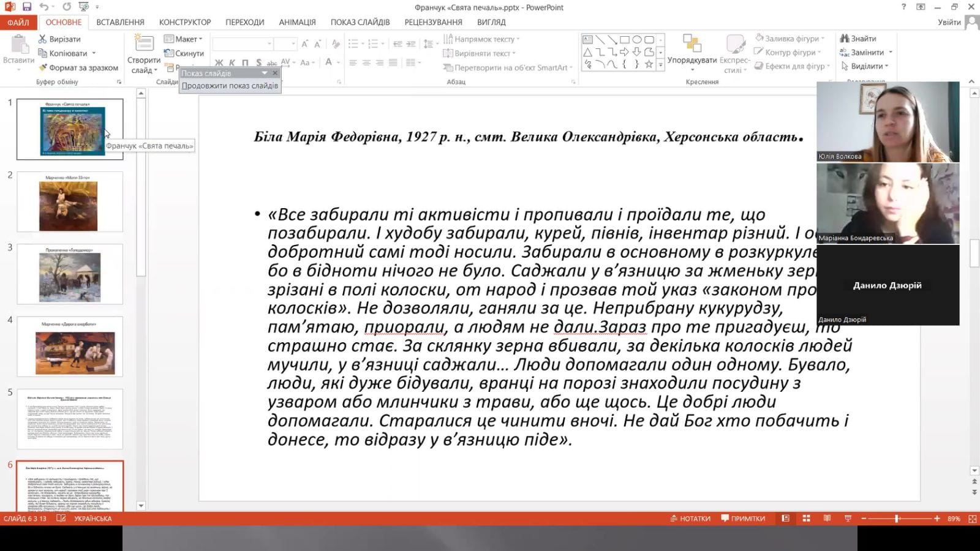This screenshot has width=980, height=551.
Task: Click the zoom slider in status bar
Action: (897, 519)
